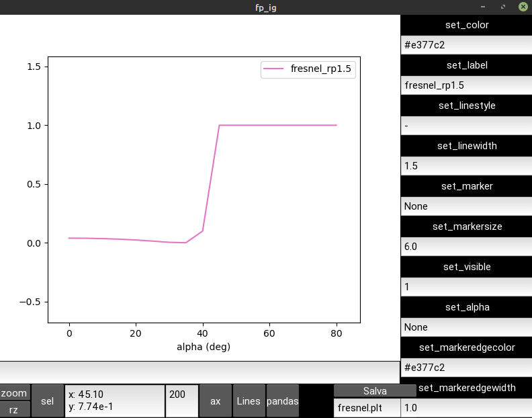The image size is (532, 418).
Task: Click the 80 x-axis tick label
Action: (337, 333)
